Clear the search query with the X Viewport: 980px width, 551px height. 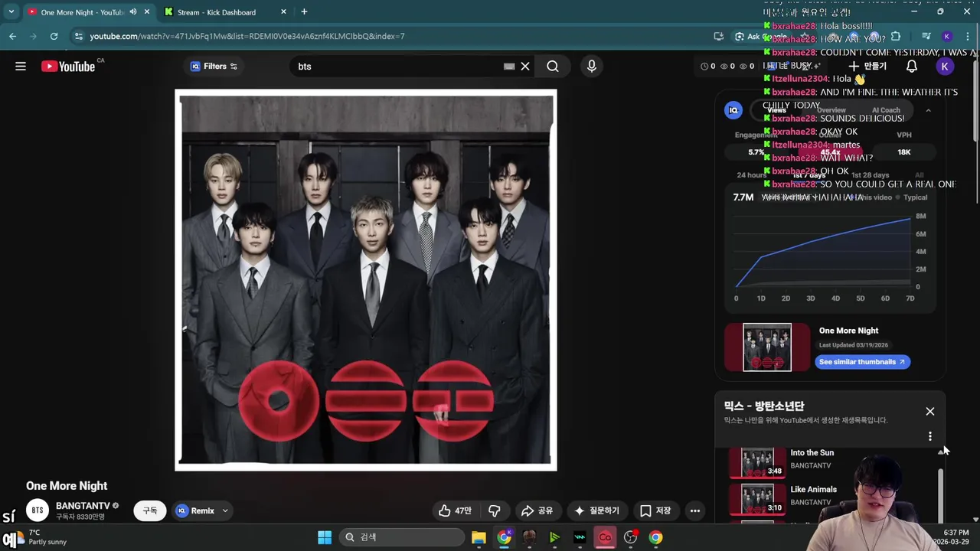tap(525, 67)
